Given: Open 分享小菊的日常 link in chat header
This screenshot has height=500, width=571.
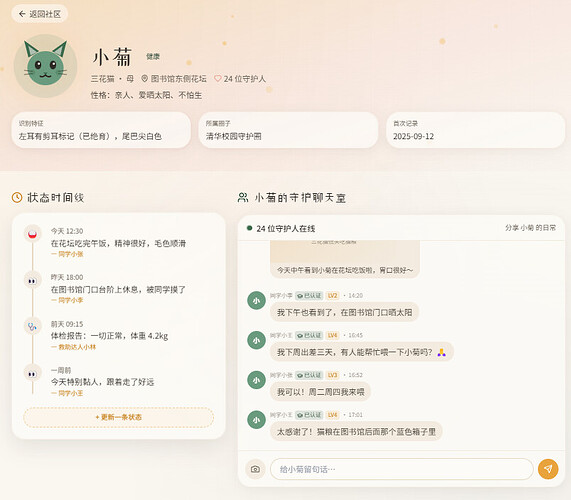Looking at the screenshot, I should [x=530, y=228].
